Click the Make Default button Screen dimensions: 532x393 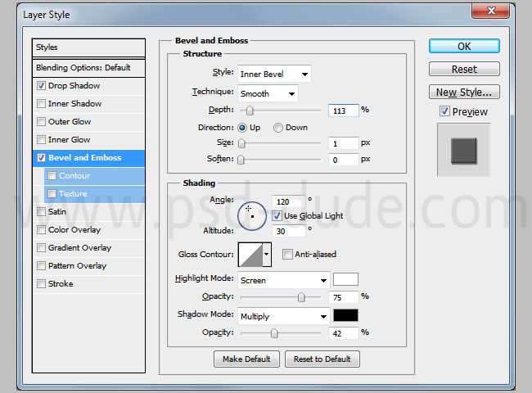(246, 359)
